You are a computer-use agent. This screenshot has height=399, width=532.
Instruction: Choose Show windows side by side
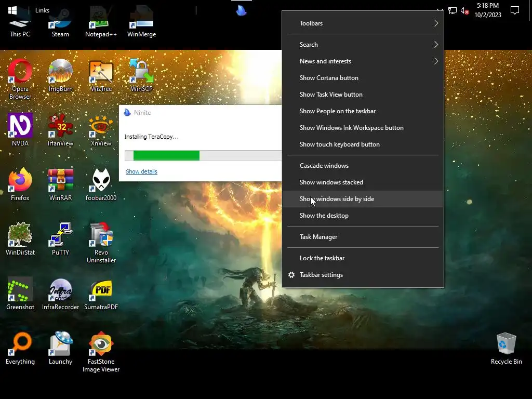pyautogui.click(x=363, y=199)
